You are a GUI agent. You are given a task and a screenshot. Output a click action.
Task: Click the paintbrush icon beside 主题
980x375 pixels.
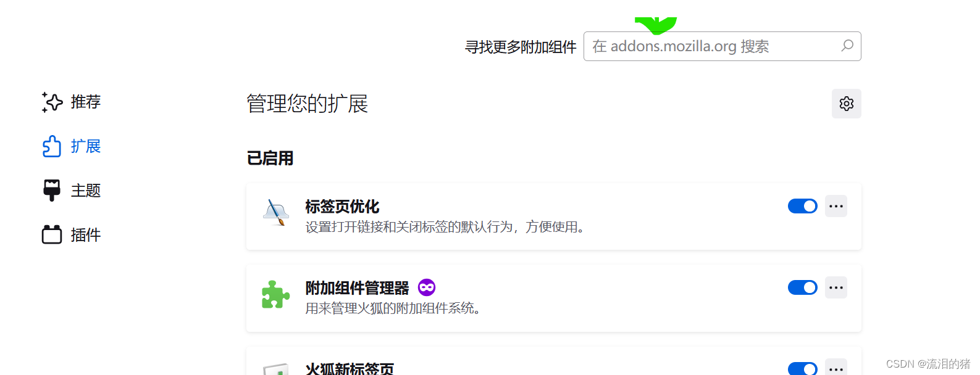tap(52, 191)
